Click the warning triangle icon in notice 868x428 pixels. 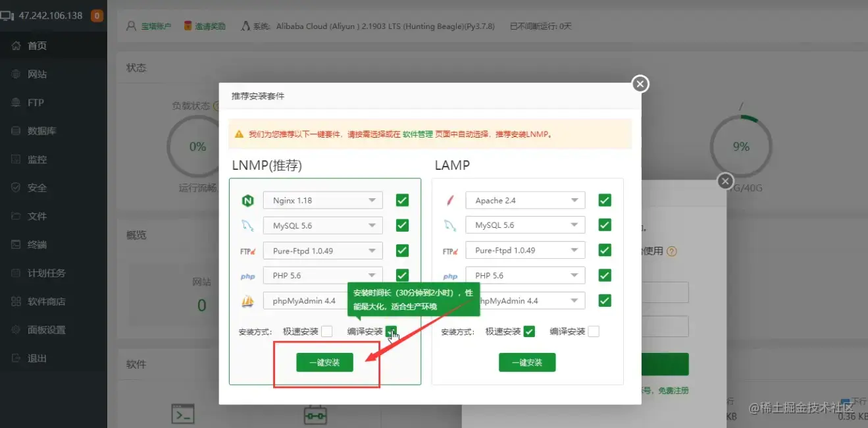click(240, 134)
